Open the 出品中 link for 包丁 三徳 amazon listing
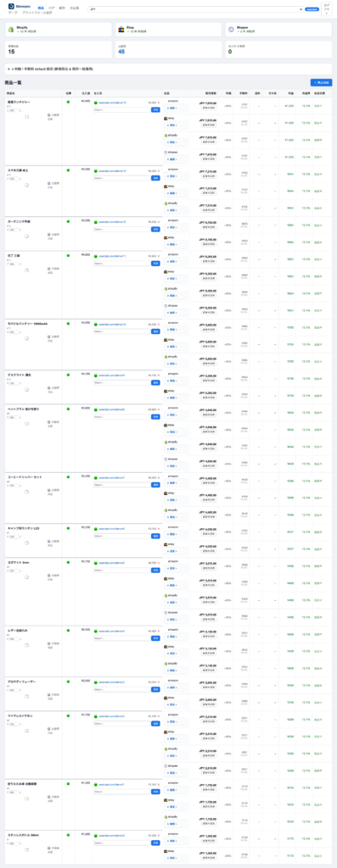This screenshot has height=868, width=337. click(317, 259)
